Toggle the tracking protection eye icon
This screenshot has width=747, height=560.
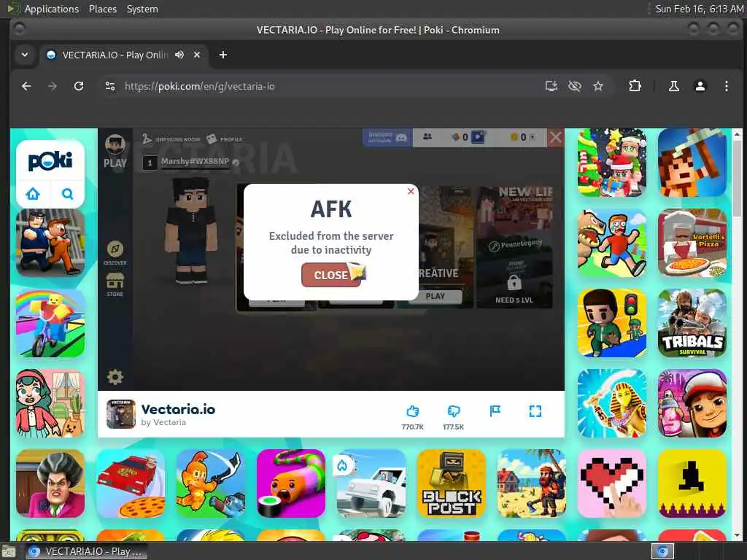point(575,86)
